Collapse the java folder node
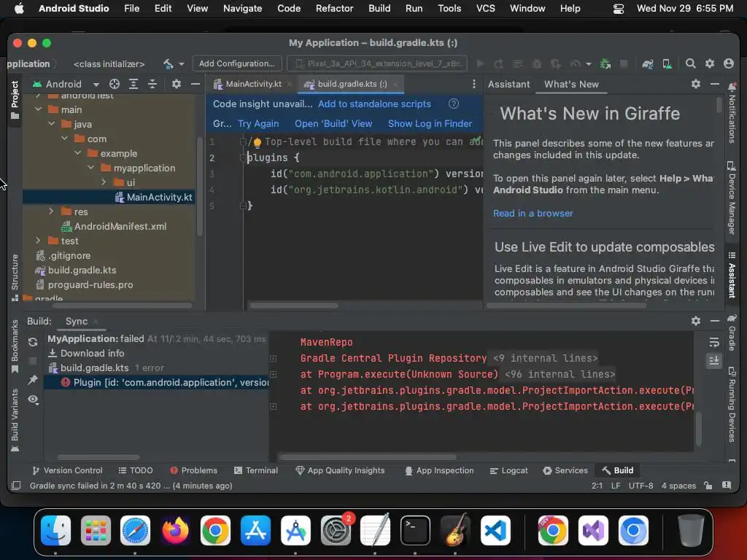Image resolution: width=747 pixels, height=560 pixels. [52, 124]
